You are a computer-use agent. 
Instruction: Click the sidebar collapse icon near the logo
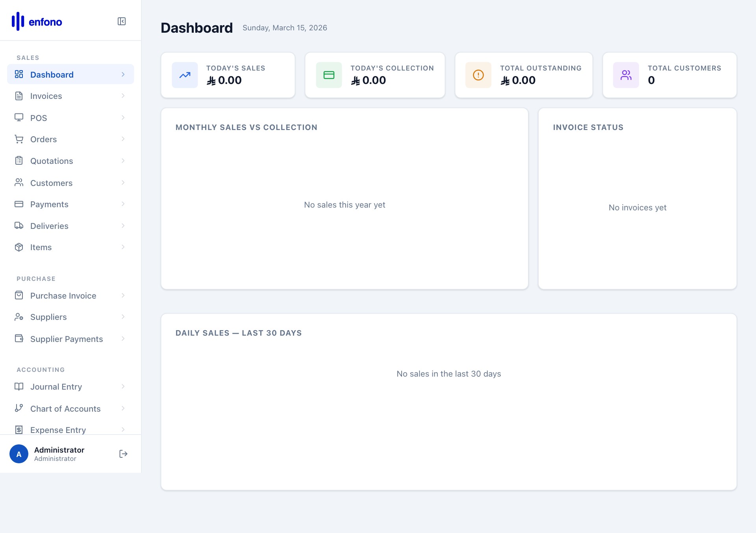(x=122, y=21)
